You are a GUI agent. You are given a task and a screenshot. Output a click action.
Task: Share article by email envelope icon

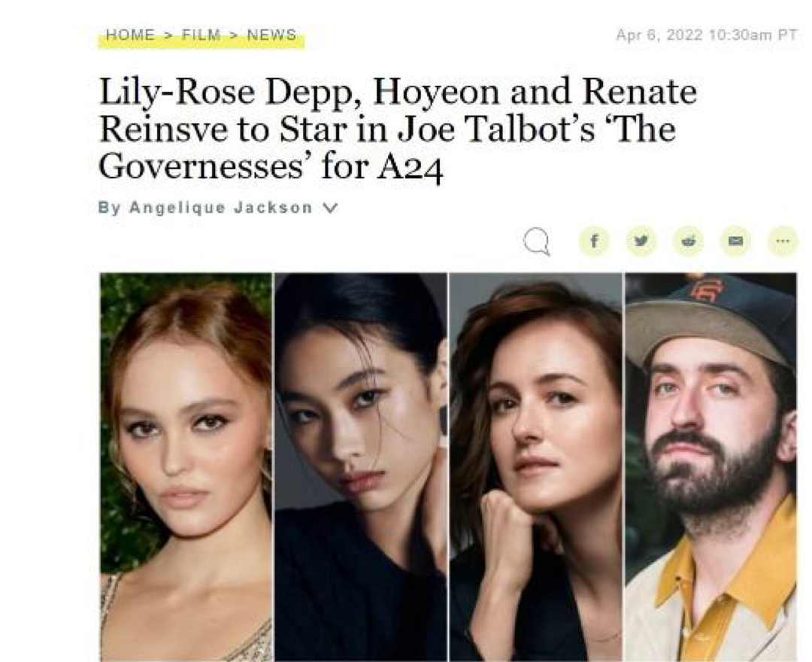pos(735,241)
